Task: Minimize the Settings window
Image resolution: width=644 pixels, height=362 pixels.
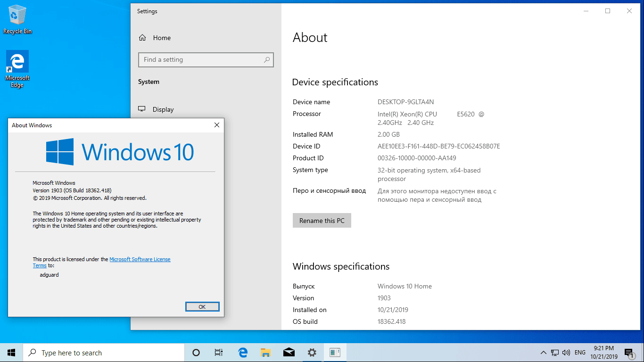Action: coord(586,11)
